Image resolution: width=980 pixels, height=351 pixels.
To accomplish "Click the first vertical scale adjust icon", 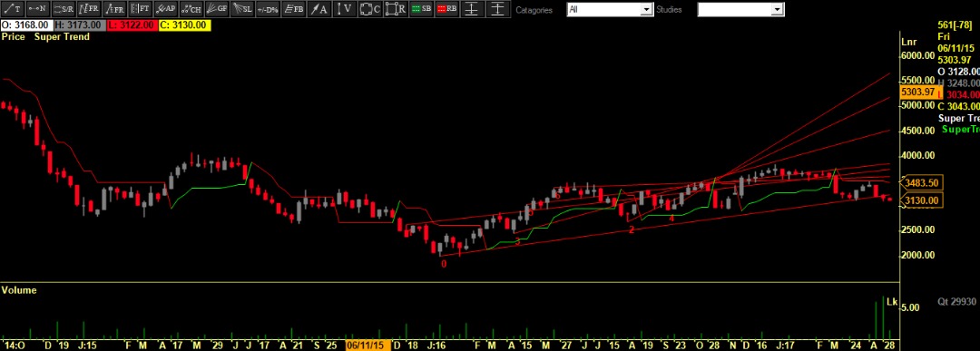I will pos(474,9).
